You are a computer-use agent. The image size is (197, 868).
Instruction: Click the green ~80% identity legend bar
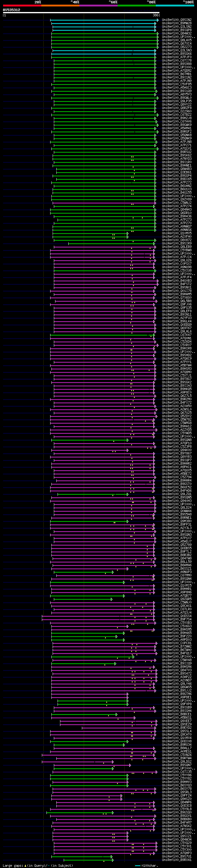[x=137, y=6]
